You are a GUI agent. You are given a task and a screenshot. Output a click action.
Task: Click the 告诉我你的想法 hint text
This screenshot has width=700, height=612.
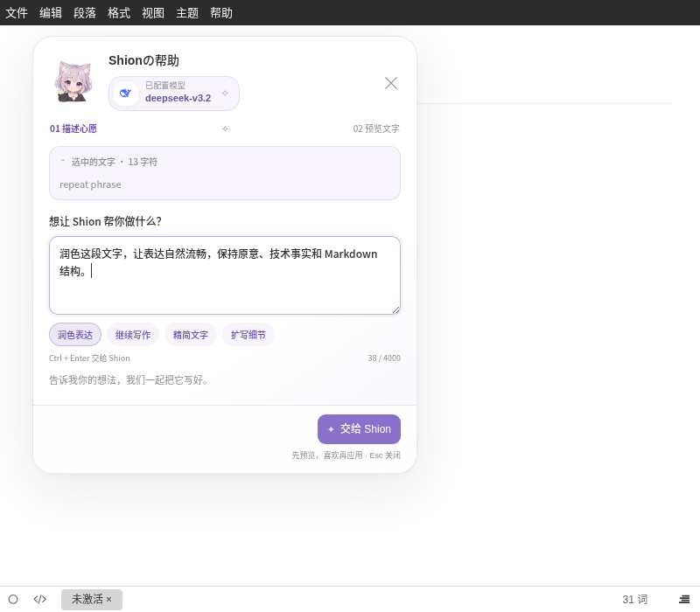tap(129, 380)
